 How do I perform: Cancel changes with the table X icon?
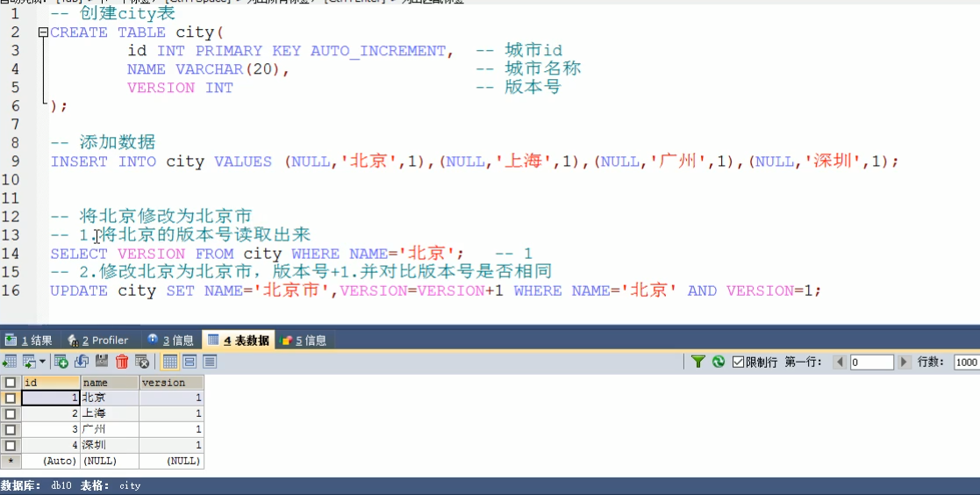pyautogui.click(x=142, y=362)
